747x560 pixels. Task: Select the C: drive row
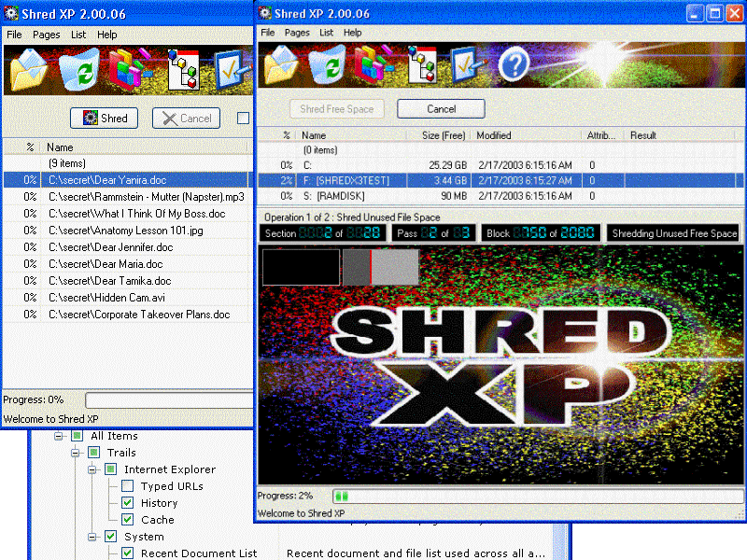point(500,165)
